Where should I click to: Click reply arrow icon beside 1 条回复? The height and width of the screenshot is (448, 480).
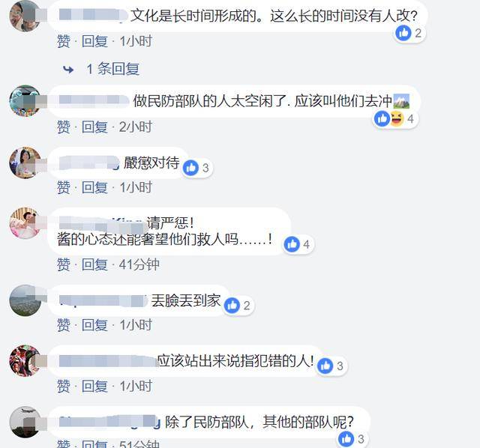pyautogui.click(x=68, y=70)
